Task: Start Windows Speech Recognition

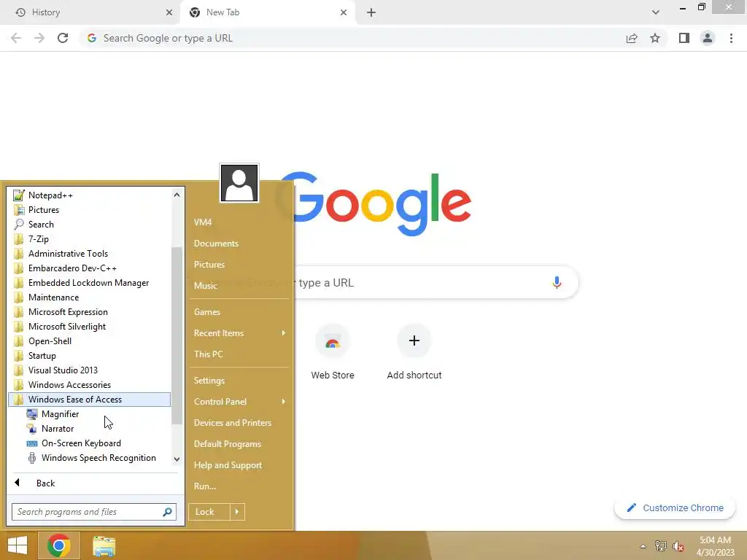Action: [x=98, y=458]
